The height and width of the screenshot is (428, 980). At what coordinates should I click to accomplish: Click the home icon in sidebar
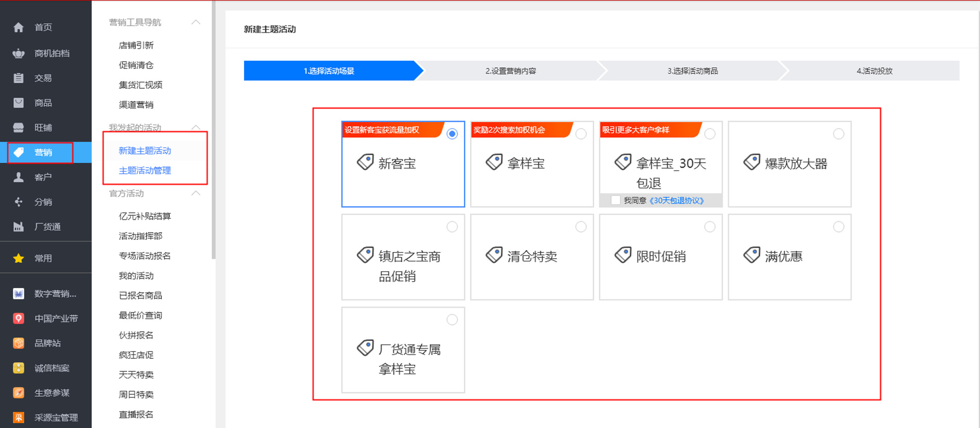18,28
